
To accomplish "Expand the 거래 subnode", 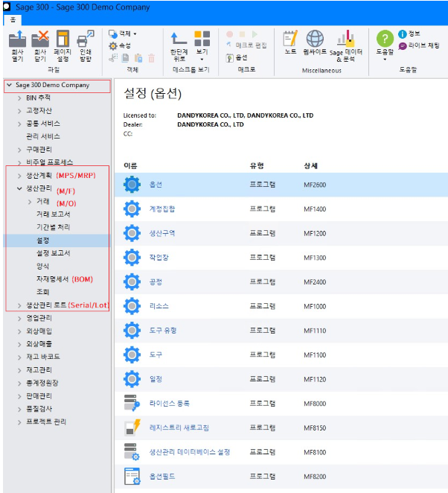I will pyautogui.click(x=30, y=202).
